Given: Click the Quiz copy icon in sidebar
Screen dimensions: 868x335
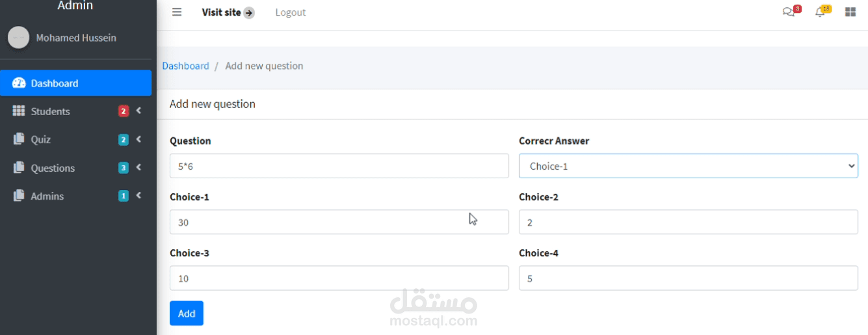Looking at the screenshot, I should pos(19,139).
